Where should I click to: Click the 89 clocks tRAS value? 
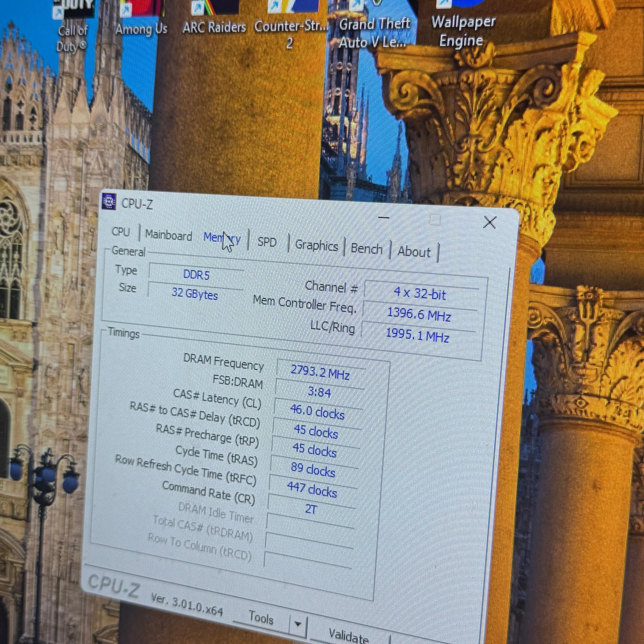[313, 470]
